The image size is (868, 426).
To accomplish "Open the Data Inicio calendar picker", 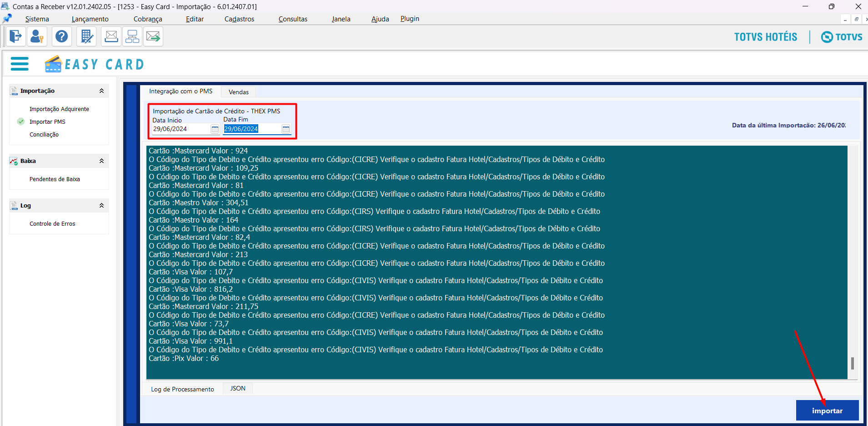I will (x=215, y=129).
